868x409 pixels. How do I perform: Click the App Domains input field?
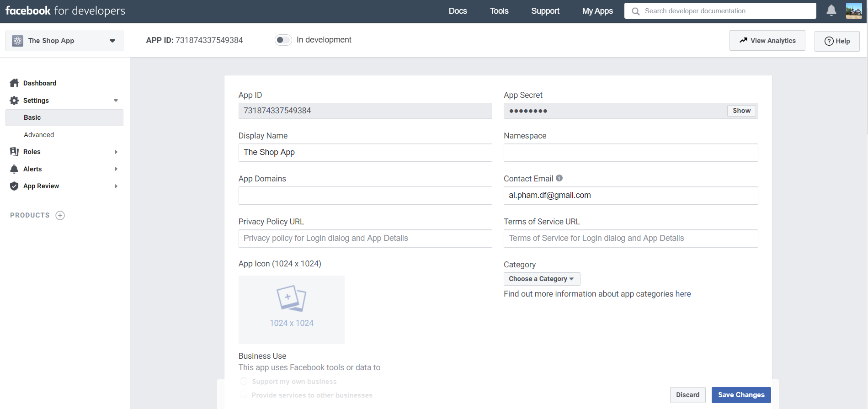pos(365,196)
